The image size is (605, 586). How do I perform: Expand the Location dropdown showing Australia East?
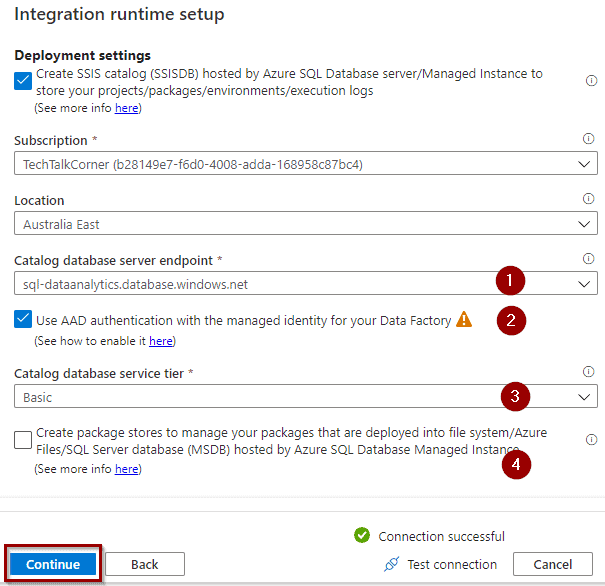306,223
